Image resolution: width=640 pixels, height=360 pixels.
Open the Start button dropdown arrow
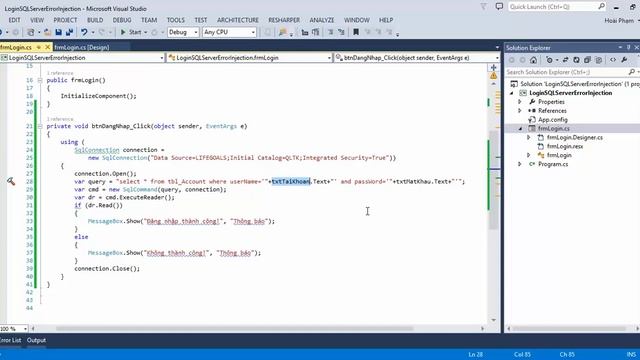point(145,32)
